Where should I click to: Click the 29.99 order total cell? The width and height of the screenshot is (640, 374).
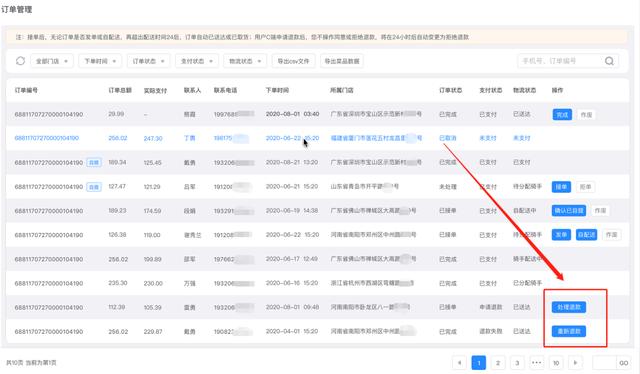pos(116,114)
